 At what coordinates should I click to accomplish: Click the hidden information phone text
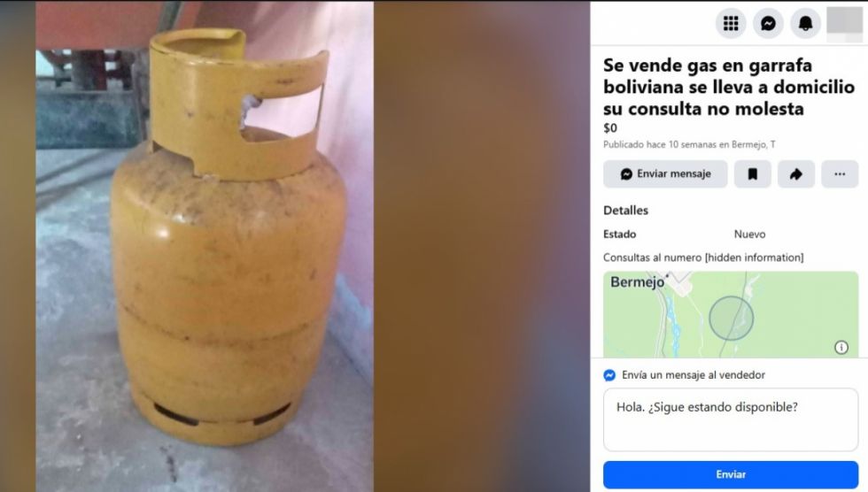coord(754,258)
